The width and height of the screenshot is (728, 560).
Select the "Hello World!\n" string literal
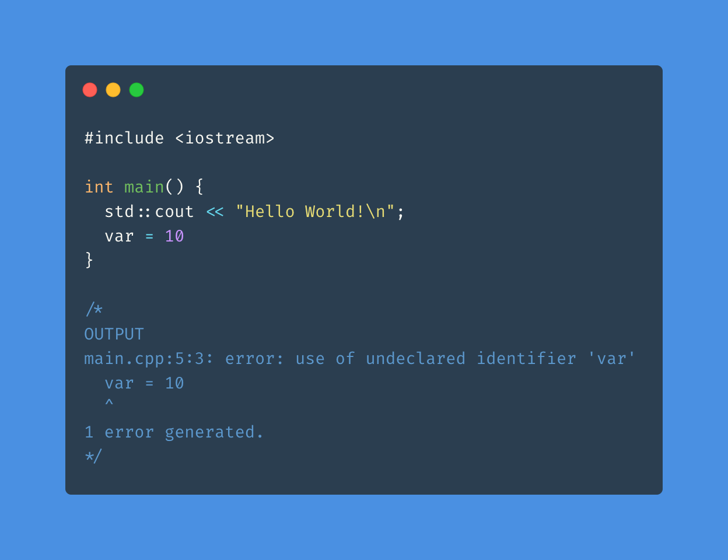315,212
